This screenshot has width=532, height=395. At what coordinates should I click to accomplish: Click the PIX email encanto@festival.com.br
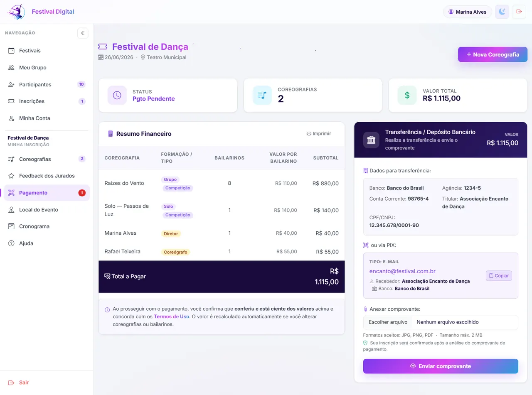(402, 271)
